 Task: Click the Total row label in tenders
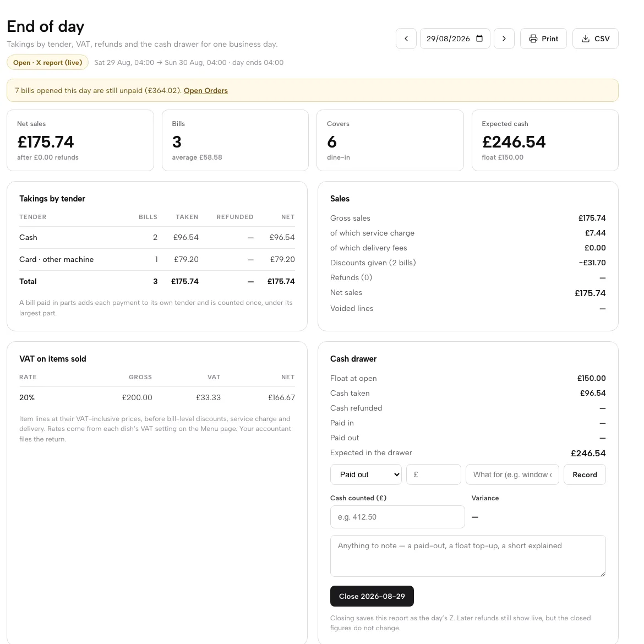tap(28, 282)
